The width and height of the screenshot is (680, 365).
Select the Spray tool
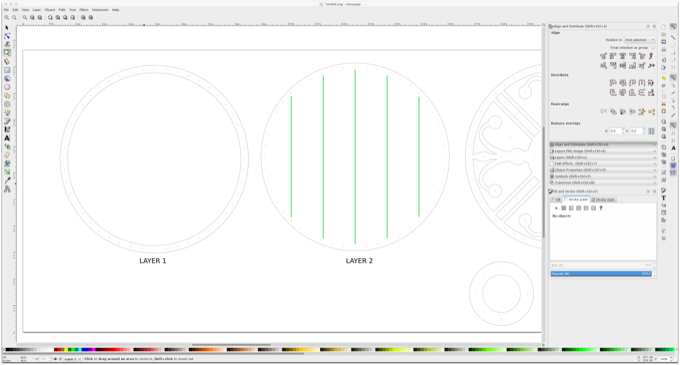(x=7, y=147)
